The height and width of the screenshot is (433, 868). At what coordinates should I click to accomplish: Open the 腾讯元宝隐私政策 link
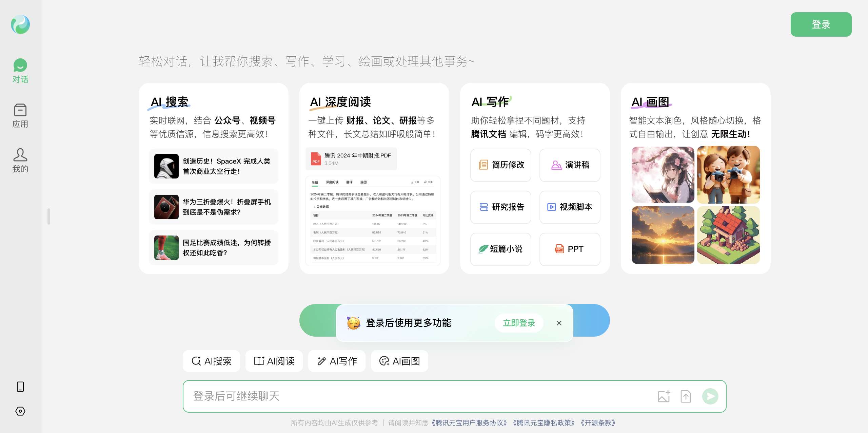[x=544, y=423]
